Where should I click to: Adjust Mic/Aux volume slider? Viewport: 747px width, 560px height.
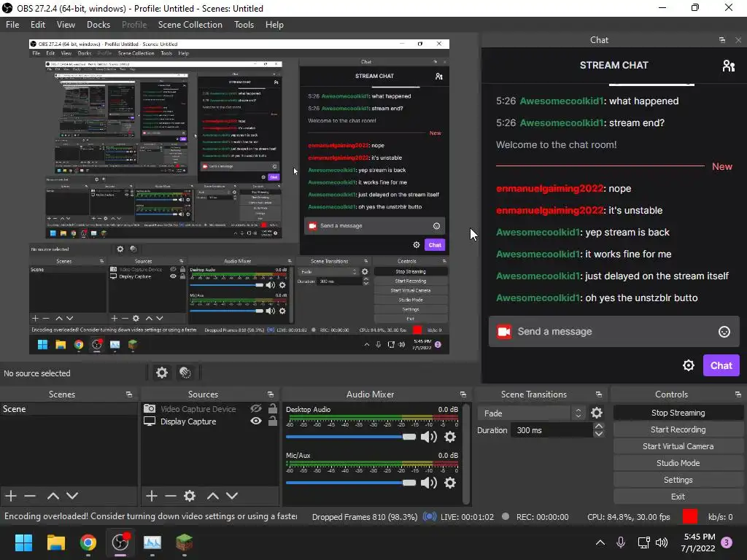(351, 483)
